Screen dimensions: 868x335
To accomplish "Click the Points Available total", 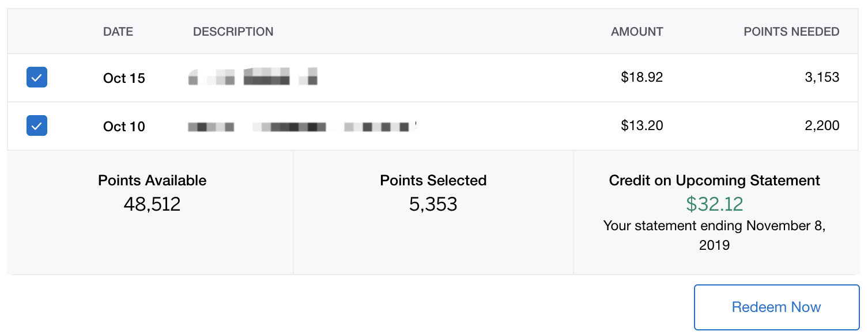I will [x=152, y=204].
